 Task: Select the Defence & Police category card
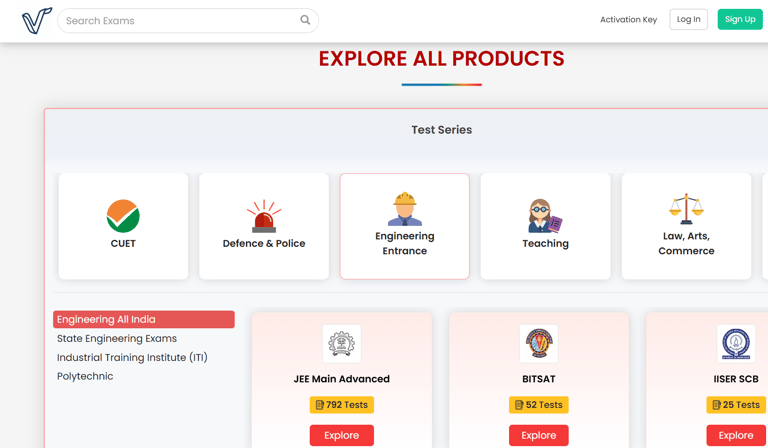click(x=264, y=226)
